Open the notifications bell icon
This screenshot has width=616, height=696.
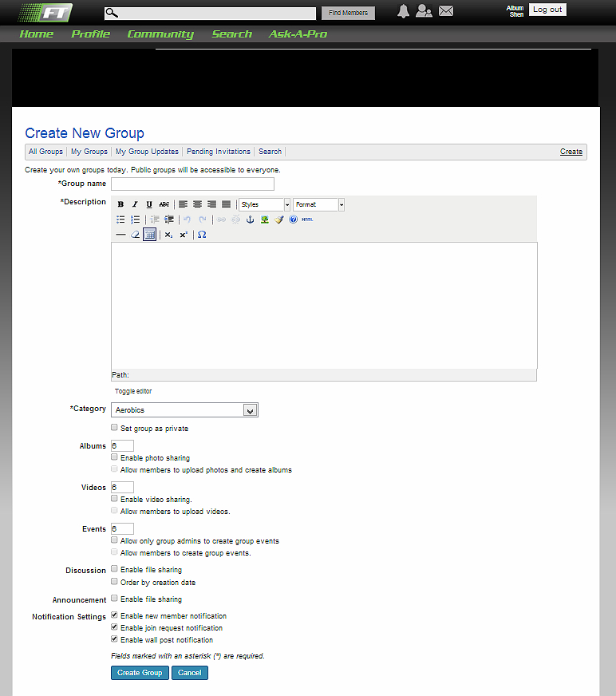point(404,11)
